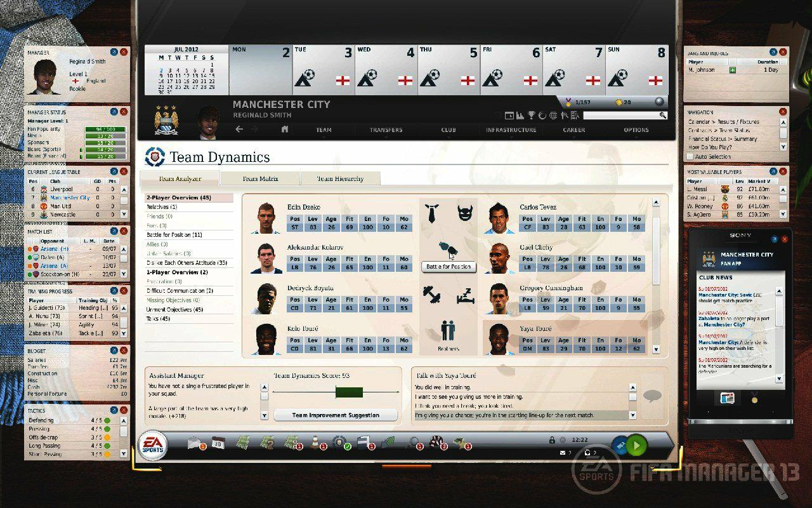Image resolution: width=812 pixels, height=508 pixels.
Task: Open Financial Status > Summary navigation link
Action: [723, 138]
